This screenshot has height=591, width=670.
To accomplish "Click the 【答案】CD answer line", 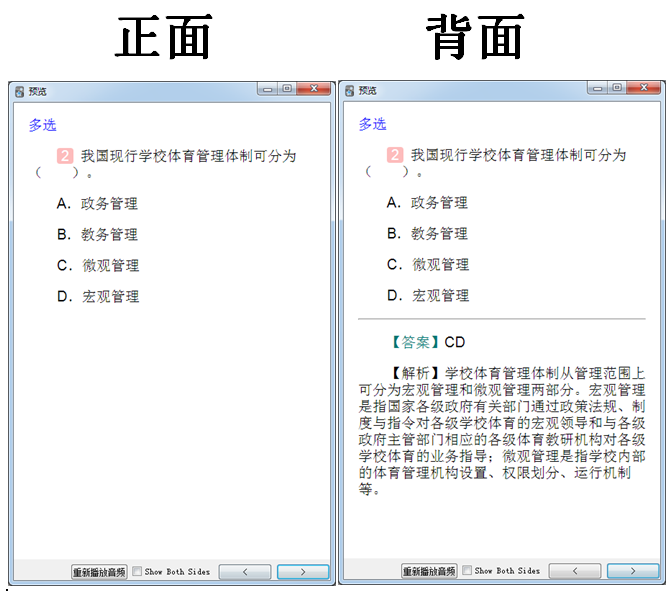I will point(427,342).
